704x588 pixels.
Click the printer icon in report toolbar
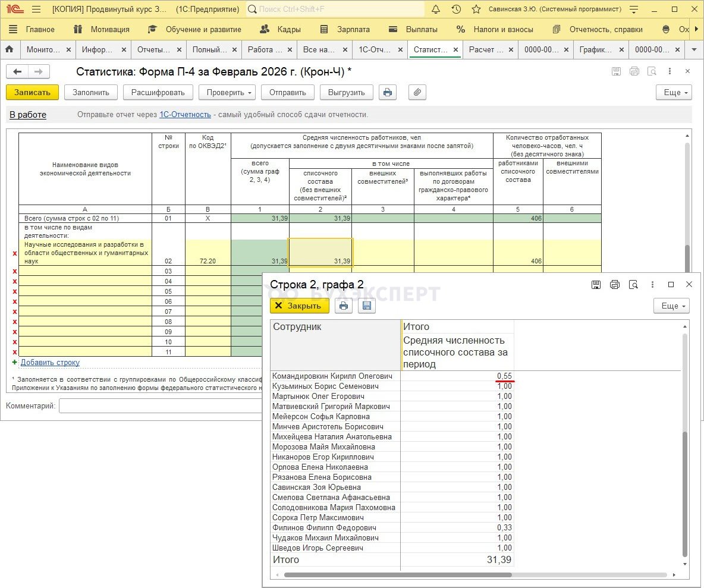388,92
